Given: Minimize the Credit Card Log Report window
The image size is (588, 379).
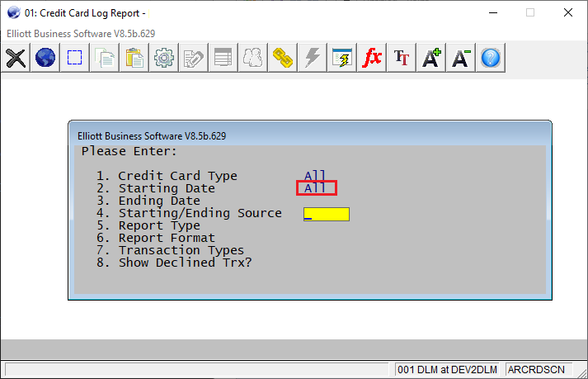Looking at the screenshot, I should pyautogui.click(x=493, y=12).
